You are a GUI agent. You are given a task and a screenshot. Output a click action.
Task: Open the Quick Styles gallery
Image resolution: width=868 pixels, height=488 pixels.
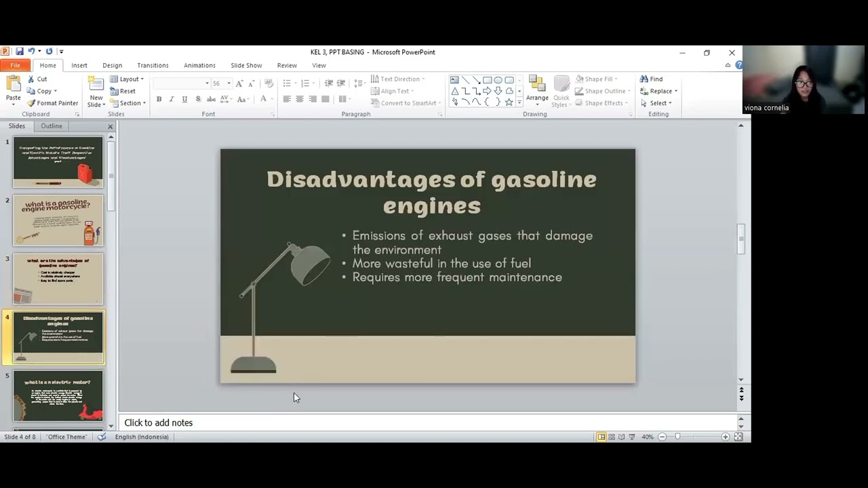[x=561, y=91]
